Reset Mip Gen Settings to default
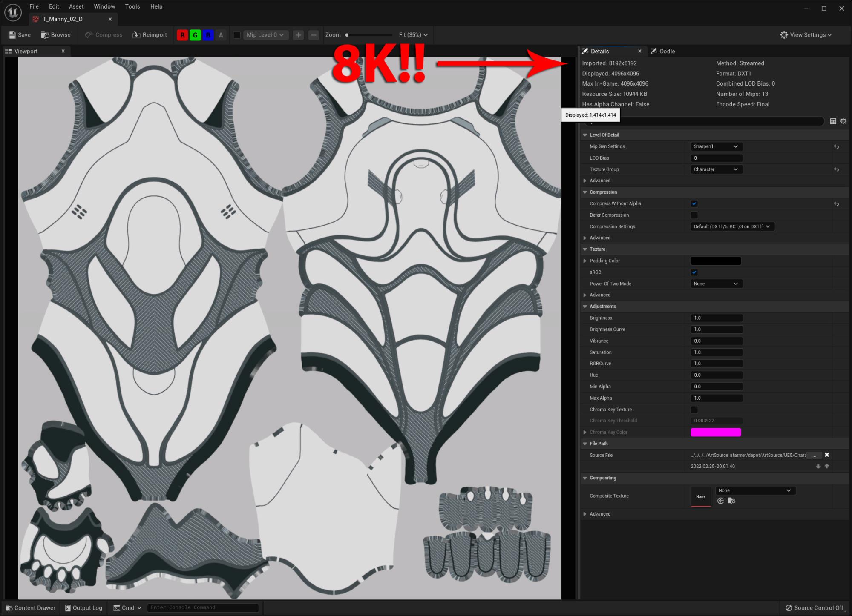 tap(836, 146)
